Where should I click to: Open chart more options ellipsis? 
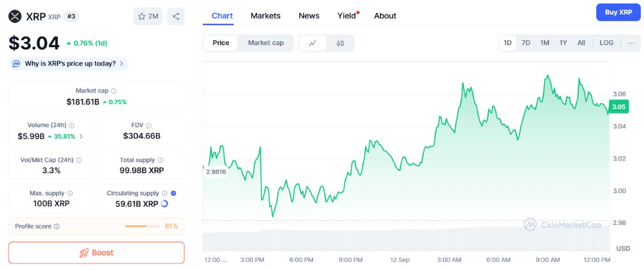pyautogui.click(x=631, y=43)
